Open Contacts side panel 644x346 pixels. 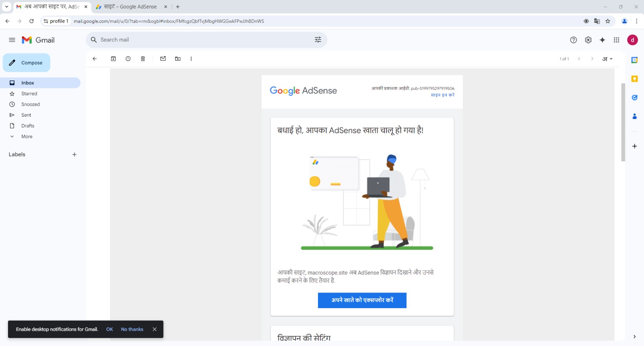click(635, 116)
